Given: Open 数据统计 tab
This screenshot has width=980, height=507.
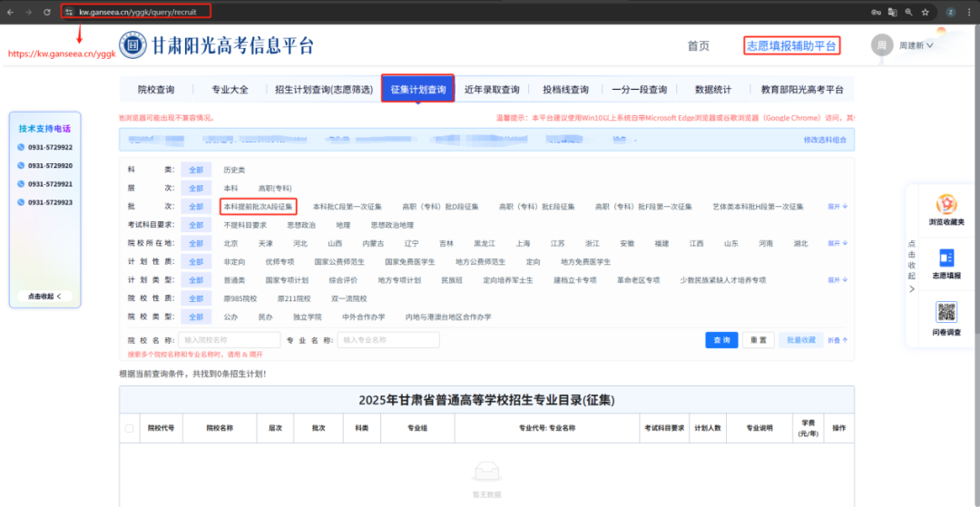Looking at the screenshot, I should [x=713, y=90].
